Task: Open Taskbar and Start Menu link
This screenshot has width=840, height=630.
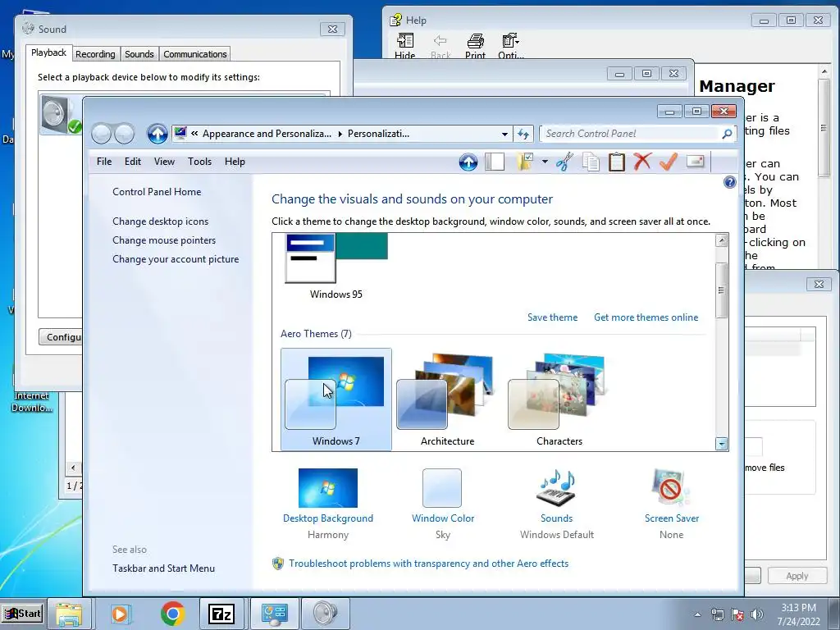Action: point(163,568)
